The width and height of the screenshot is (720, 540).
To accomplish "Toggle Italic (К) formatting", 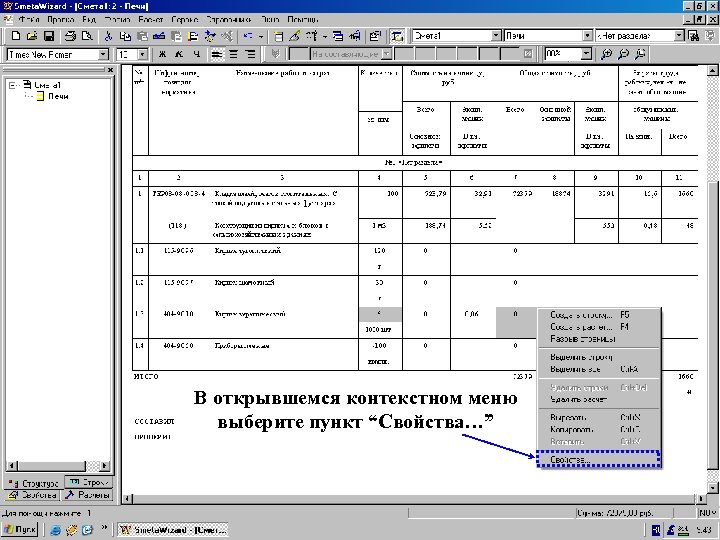I will 179,54.
